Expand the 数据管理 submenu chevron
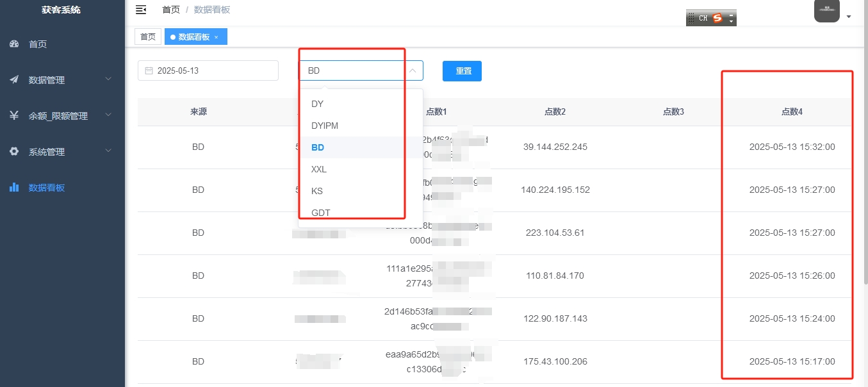The width and height of the screenshot is (868, 387). coord(108,79)
